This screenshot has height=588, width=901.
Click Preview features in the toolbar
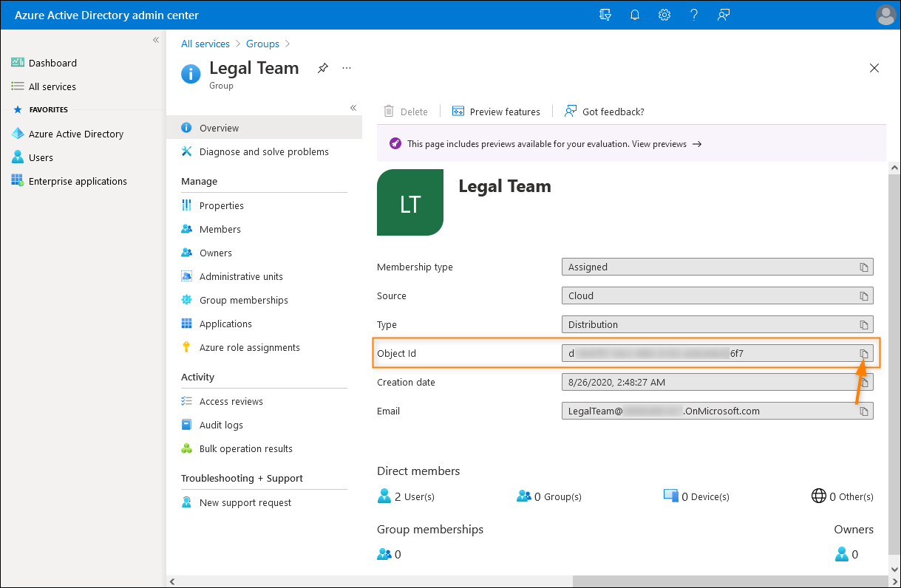coord(496,112)
